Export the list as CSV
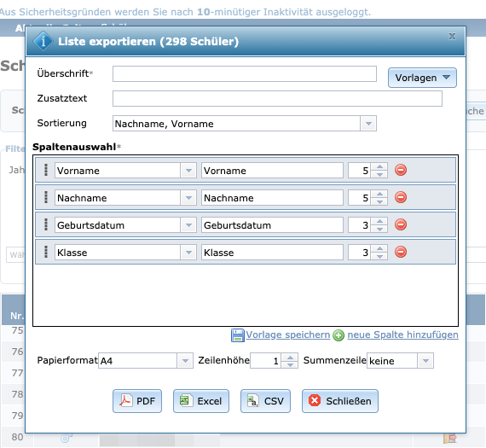This screenshot has width=486, height=448. click(266, 401)
